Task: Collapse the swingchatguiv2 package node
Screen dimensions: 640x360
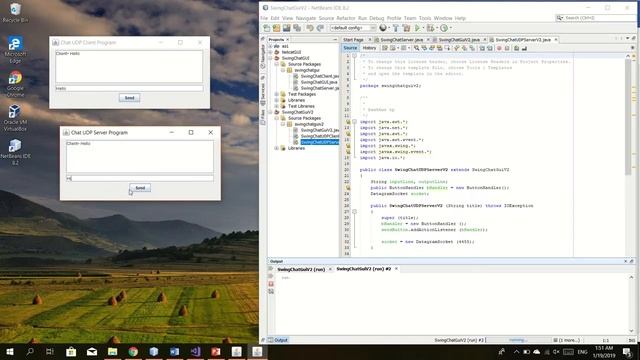Action: pyautogui.click(x=283, y=124)
